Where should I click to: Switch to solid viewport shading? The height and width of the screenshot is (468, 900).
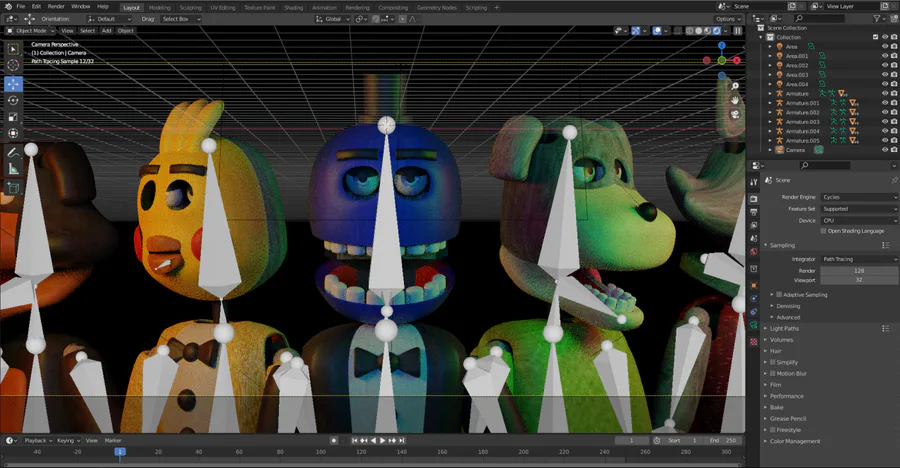click(x=699, y=30)
